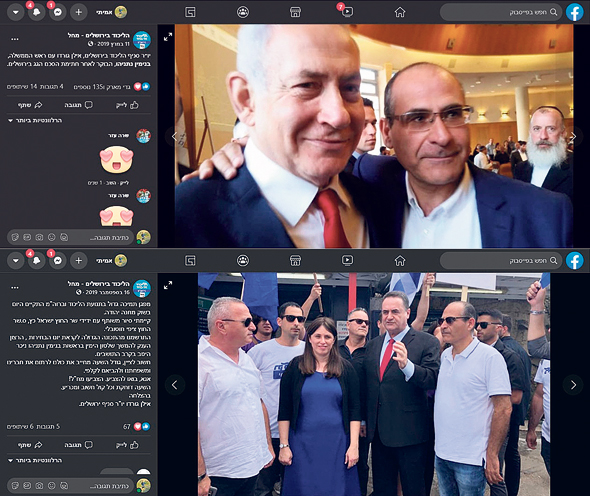Screen dimensions: 590x496
Task: Go to previous photo from Netanyahu photo
Action: click(174, 136)
